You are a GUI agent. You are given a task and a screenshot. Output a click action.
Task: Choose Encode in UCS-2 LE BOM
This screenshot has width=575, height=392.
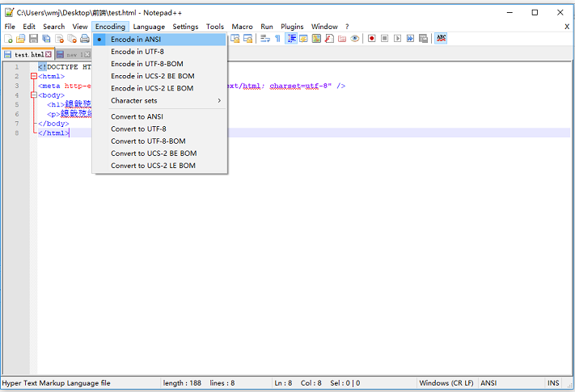click(159, 88)
